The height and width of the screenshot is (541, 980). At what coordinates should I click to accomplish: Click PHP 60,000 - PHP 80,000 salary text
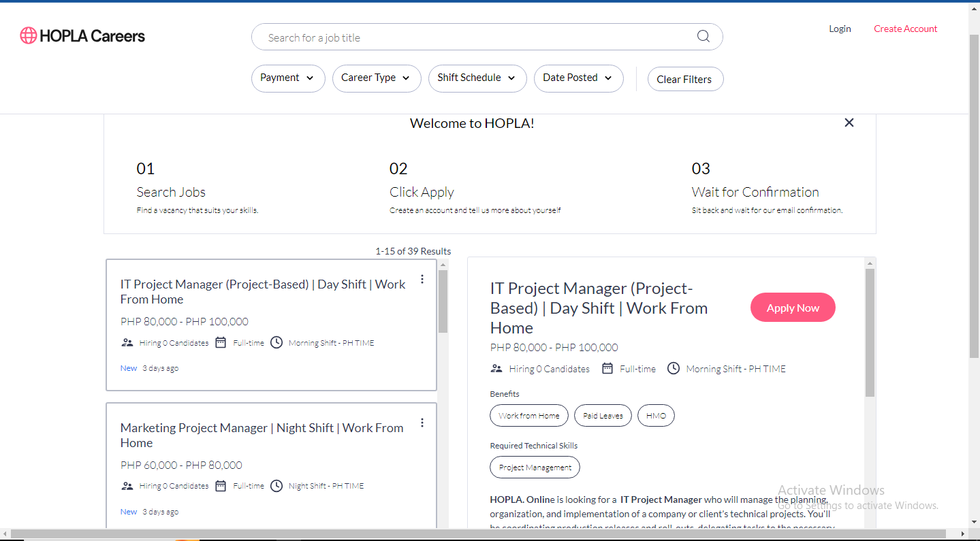pyautogui.click(x=181, y=465)
